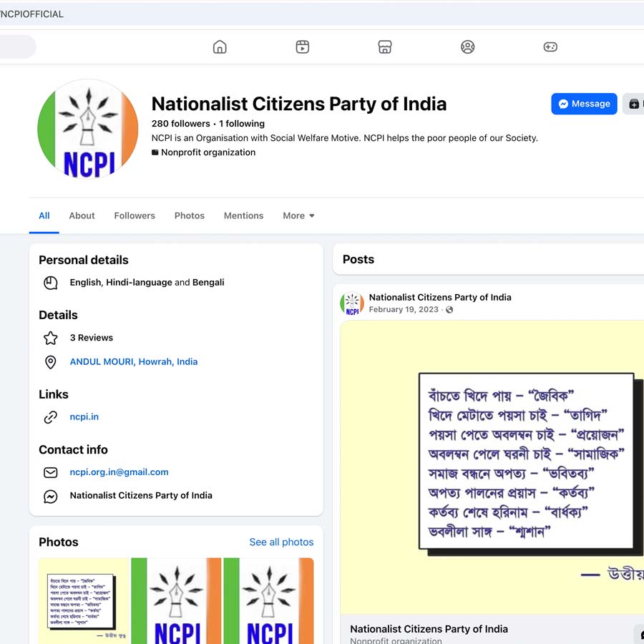Image resolution: width=644 pixels, height=644 pixels.
Task: Expand the More dropdown
Action: (x=298, y=215)
